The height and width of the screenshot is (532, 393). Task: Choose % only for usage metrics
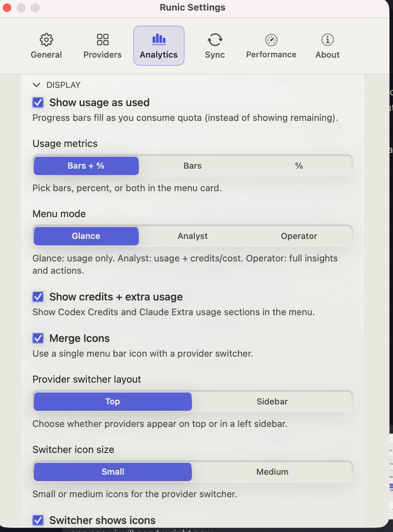click(299, 166)
